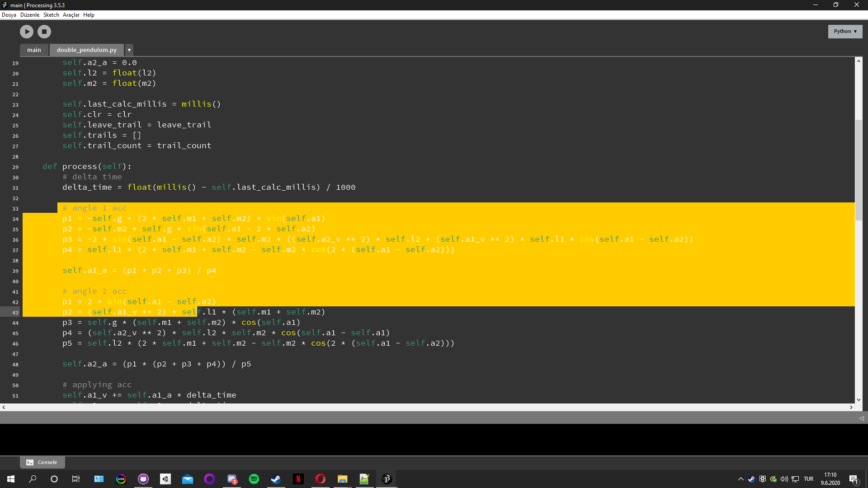Collapse the message area triangle icon
The image size is (868, 488).
(861, 418)
